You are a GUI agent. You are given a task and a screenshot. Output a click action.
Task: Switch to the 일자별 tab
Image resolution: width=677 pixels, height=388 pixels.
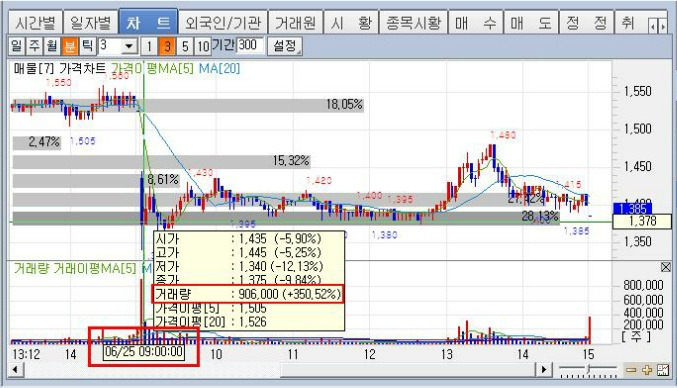[91, 22]
